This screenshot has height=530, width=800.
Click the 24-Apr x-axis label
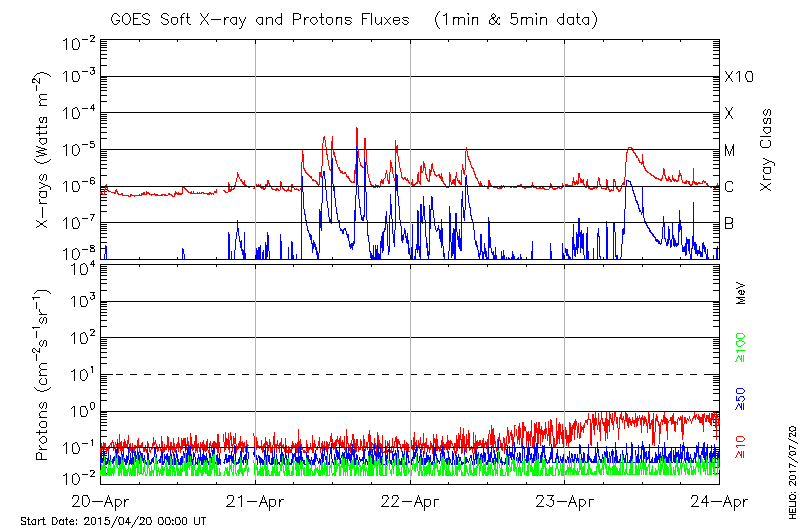pos(718,502)
